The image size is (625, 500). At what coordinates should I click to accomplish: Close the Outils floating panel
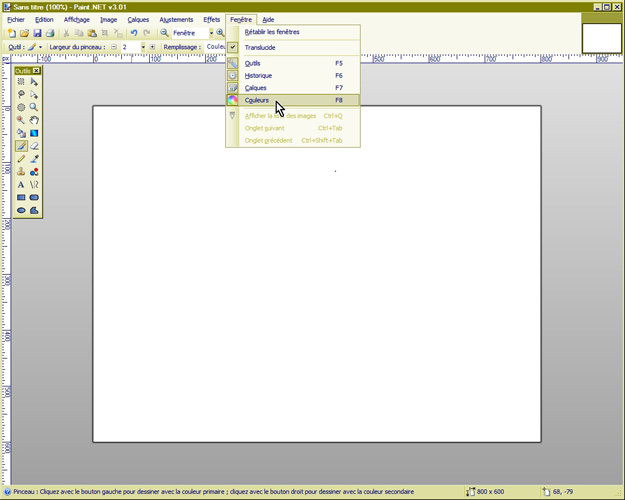pos(36,70)
